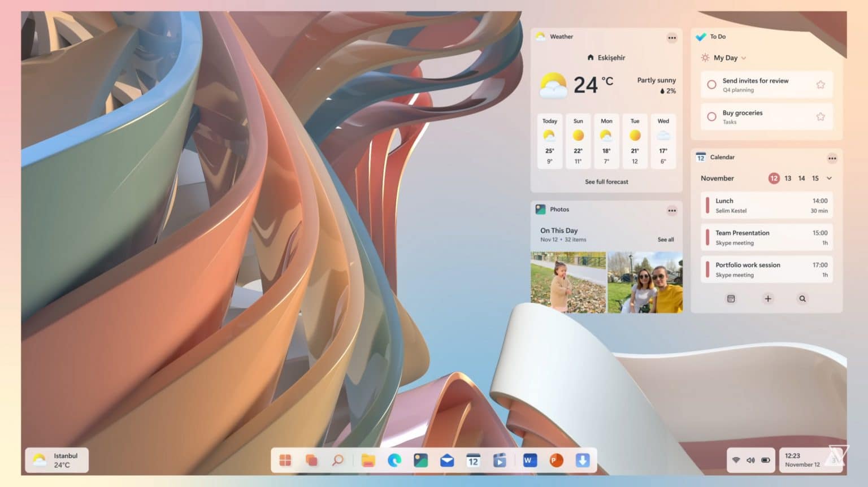Click the Search icon in the taskbar
This screenshot has height=487, width=868.
338,460
